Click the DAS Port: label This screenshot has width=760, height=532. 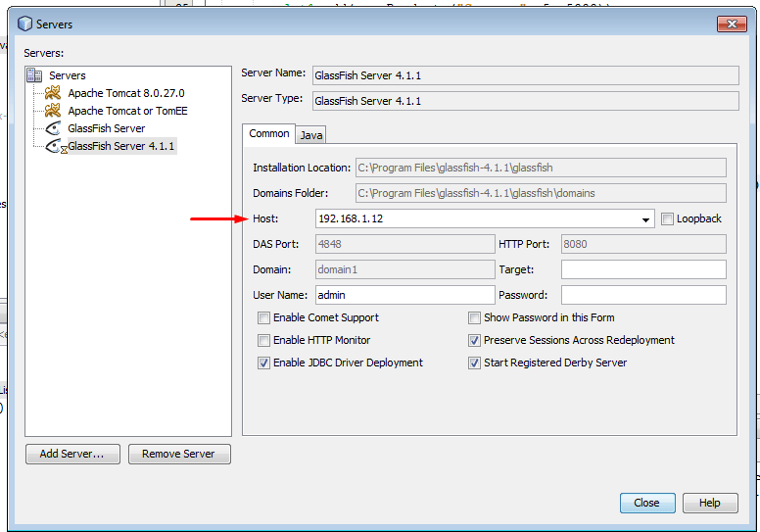pos(276,244)
